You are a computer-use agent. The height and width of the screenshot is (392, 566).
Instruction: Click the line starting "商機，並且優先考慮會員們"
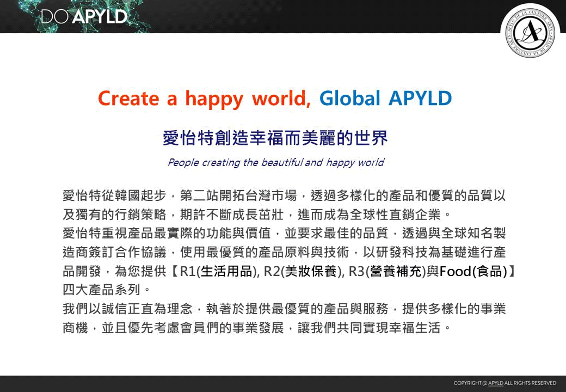tap(257, 328)
